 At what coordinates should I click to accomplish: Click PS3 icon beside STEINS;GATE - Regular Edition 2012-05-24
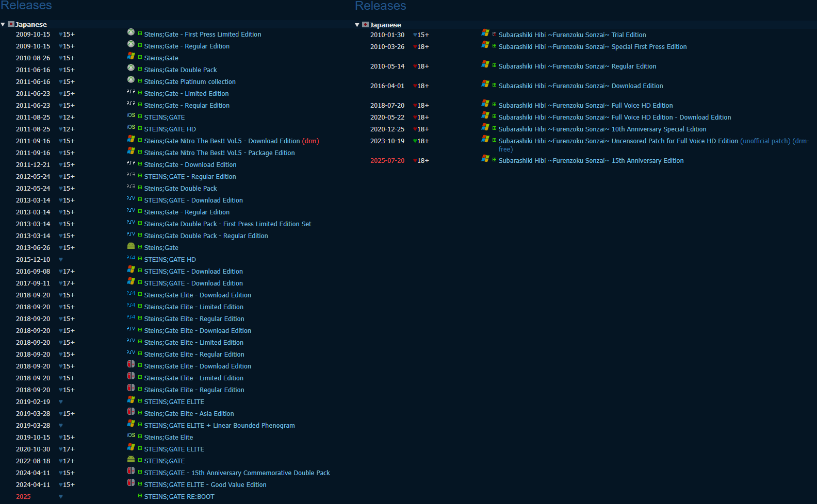[131, 174]
